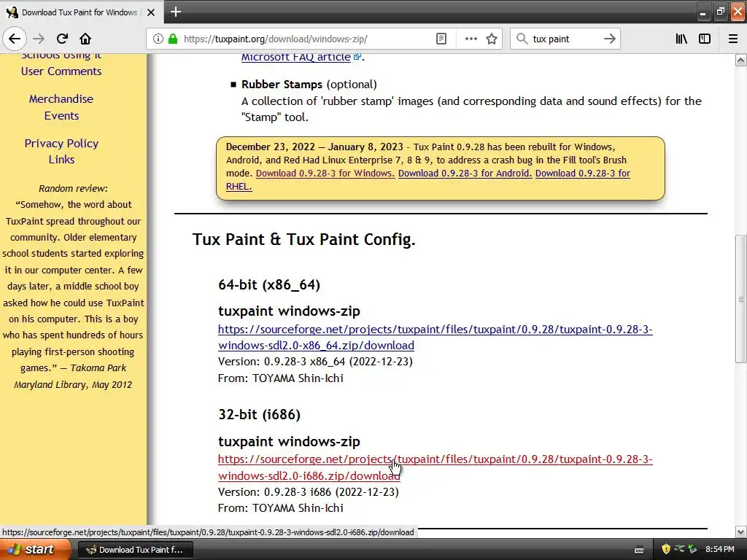This screenshot has width=747, height=560.
Task: Show site information icon in address bar
Action: point(158,39)
